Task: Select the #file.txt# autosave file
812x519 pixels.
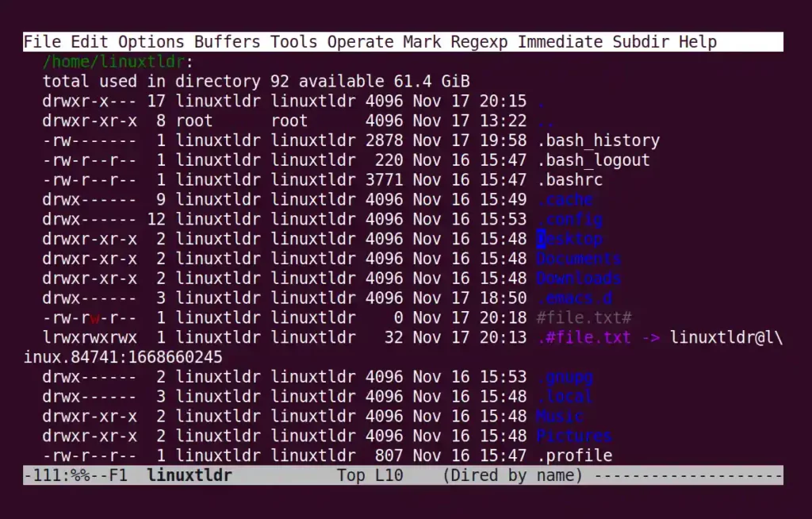Action: (x=584, y=318)
